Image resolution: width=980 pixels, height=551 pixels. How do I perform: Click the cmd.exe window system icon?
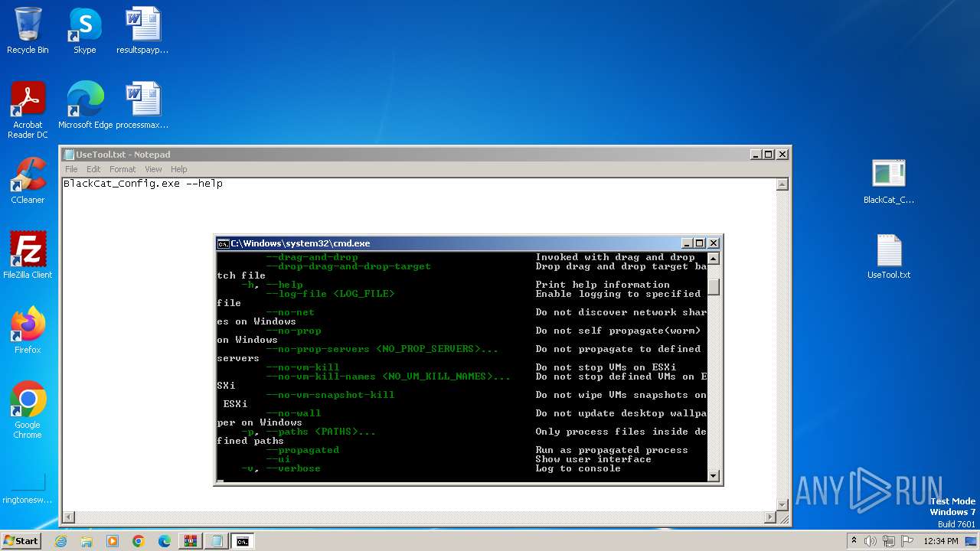click(224, 243)
